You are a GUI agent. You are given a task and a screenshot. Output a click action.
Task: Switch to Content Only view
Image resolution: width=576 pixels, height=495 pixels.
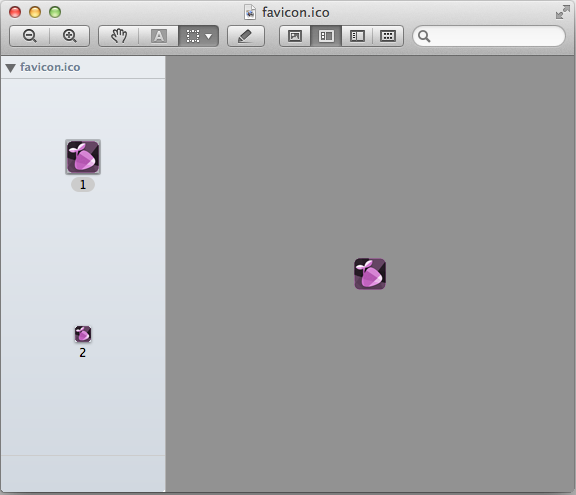coord(295,36)
